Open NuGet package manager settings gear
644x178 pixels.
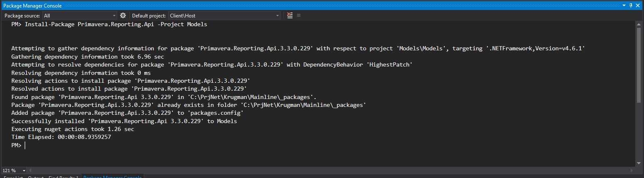(x=123, y=15)
